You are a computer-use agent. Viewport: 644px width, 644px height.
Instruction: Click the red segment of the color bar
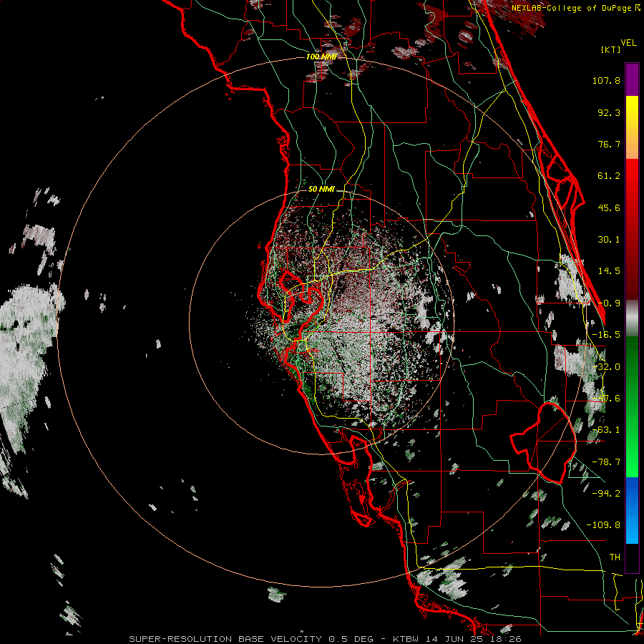tap(632, 229)
